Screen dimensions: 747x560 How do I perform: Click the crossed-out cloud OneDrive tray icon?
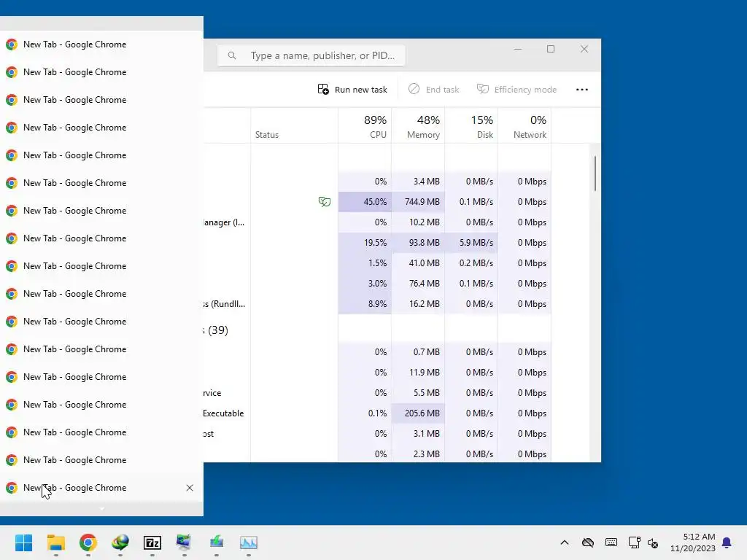[588, 542]
